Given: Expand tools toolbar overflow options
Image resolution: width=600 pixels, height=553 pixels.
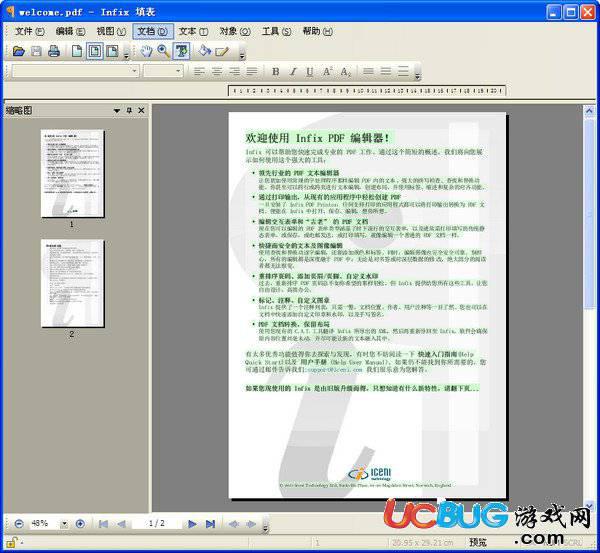Looking at the screenshot, I should point(242,54).
